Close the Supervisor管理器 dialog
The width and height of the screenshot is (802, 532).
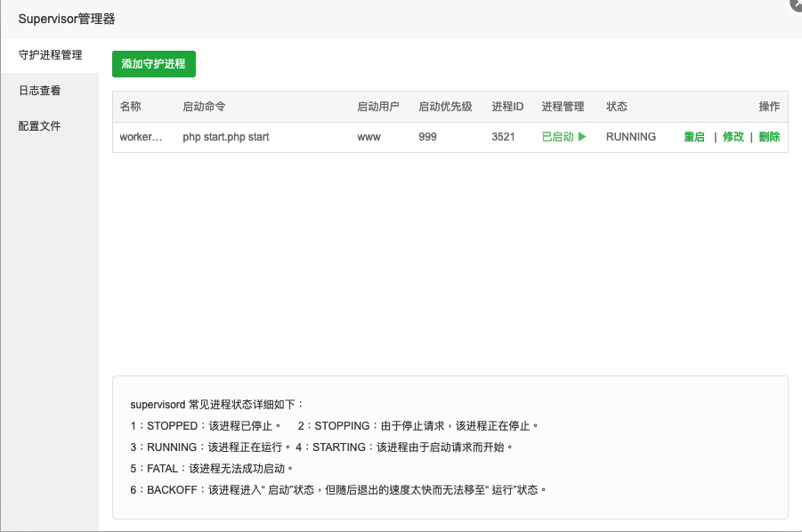pyautogui.click(x=795, y=4)
